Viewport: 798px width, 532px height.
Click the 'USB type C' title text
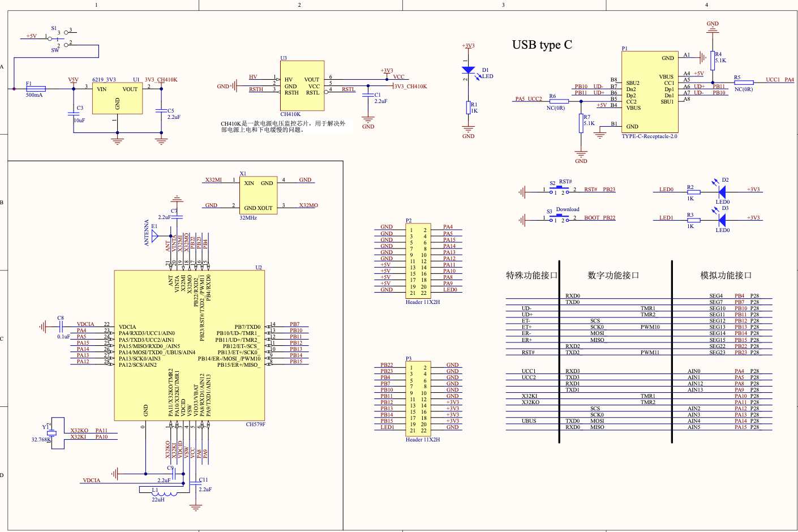[x=542, y=45]
